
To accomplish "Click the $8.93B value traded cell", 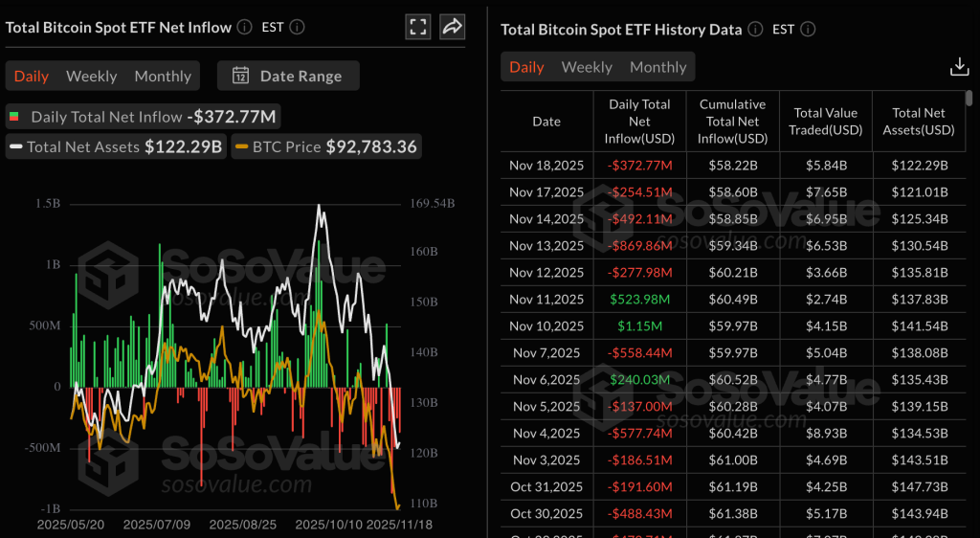I will [826, 433].
